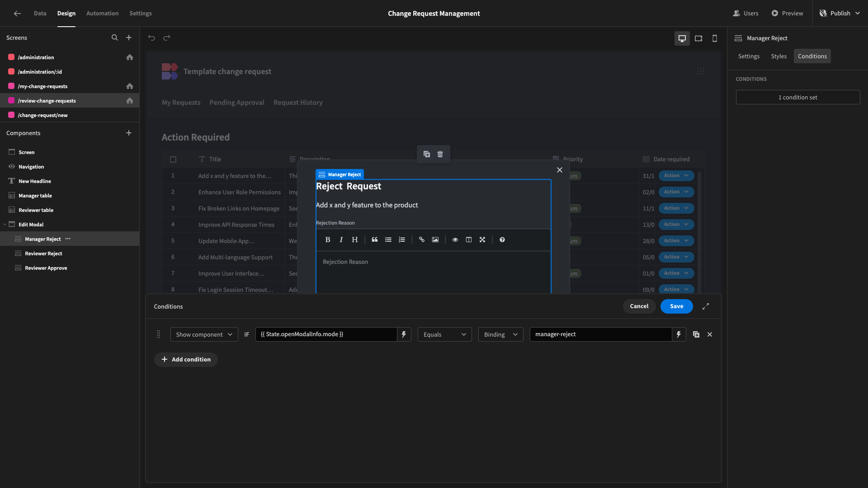
Task: Insert quote block in editor
Action: pos(375,240)
